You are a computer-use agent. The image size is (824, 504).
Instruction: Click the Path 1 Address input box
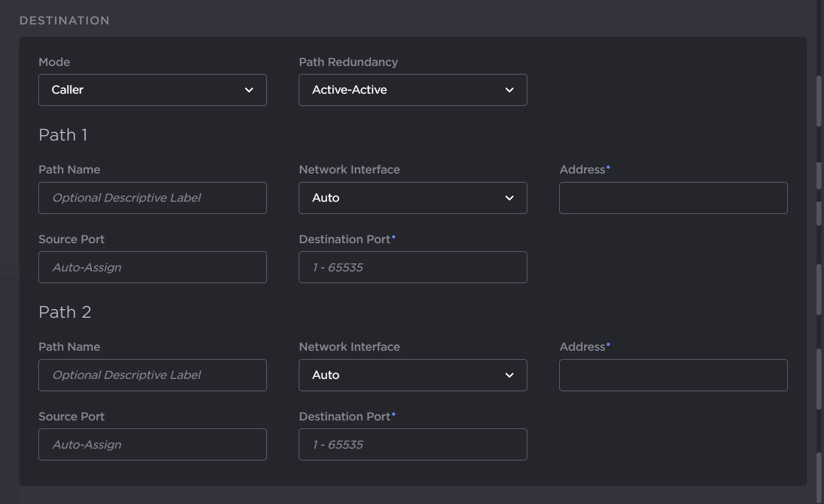[x=673, y=198]
